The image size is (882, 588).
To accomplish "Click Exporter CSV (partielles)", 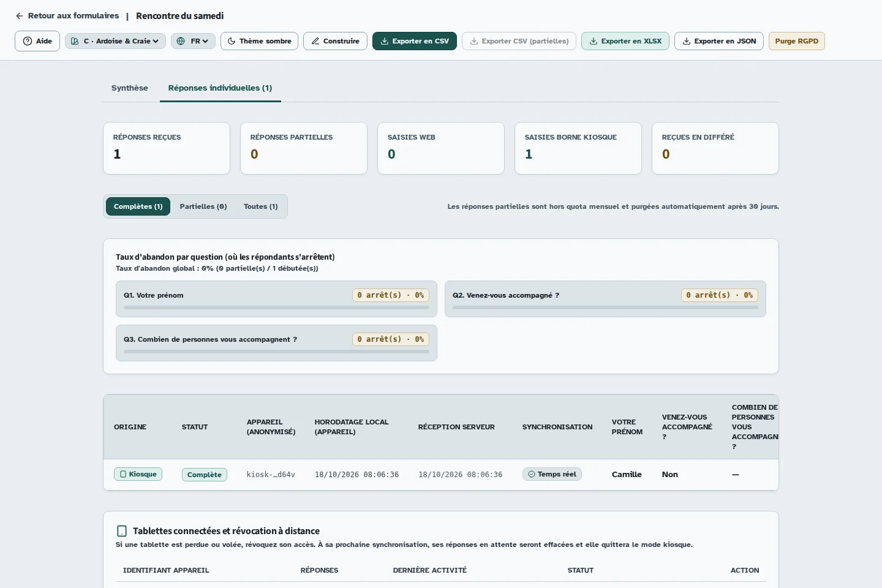I will (x=519, y=41).
